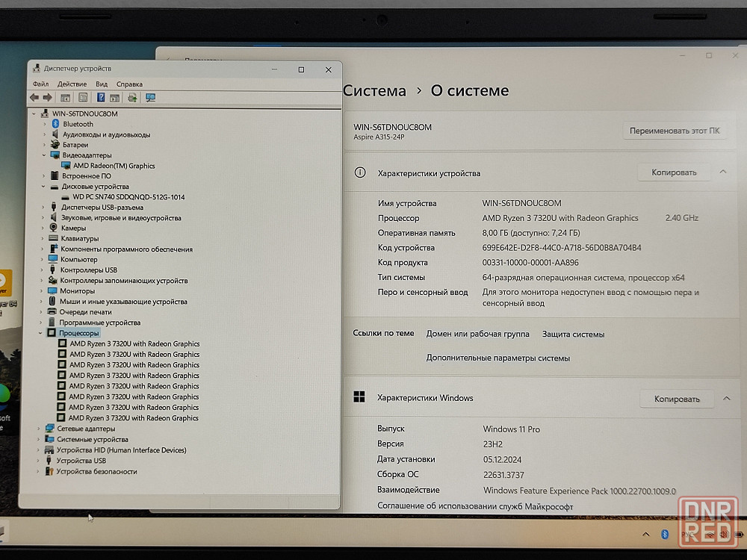Viewport: 747px width, 560px height.
Task: Open the Защита системы link
Action: pyautogui.click(x=573, y=335)
